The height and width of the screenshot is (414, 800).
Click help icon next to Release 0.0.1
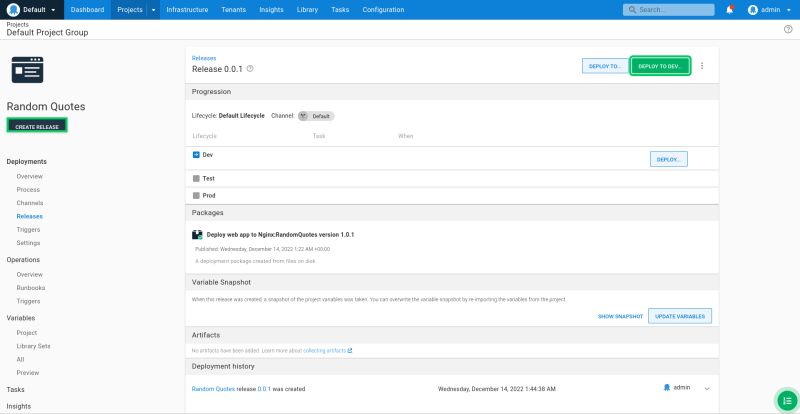coord(250,68)
